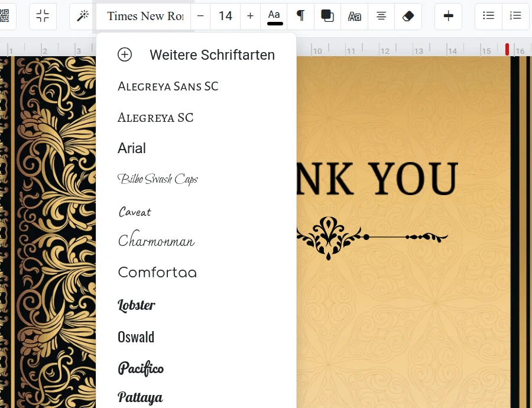Open the text alignment icon
This screenshot has width=532, height=408.
pyautogui.click(x=381, y=16)
